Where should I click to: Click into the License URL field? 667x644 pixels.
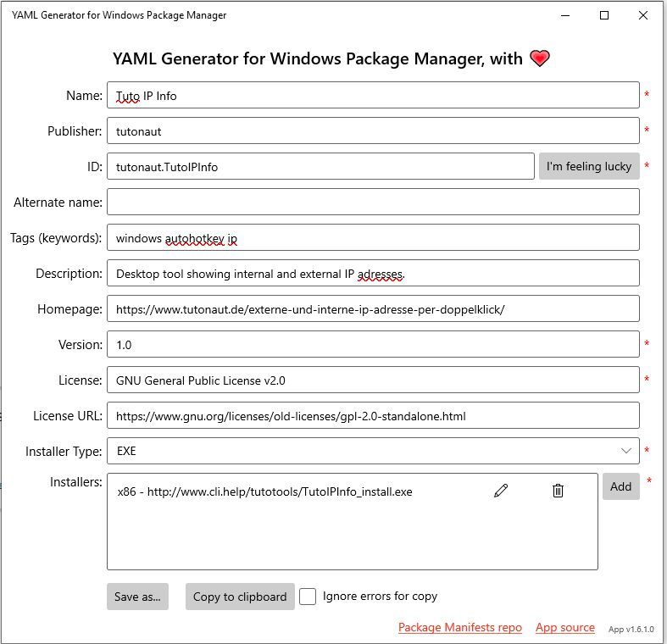pos(373,415)
